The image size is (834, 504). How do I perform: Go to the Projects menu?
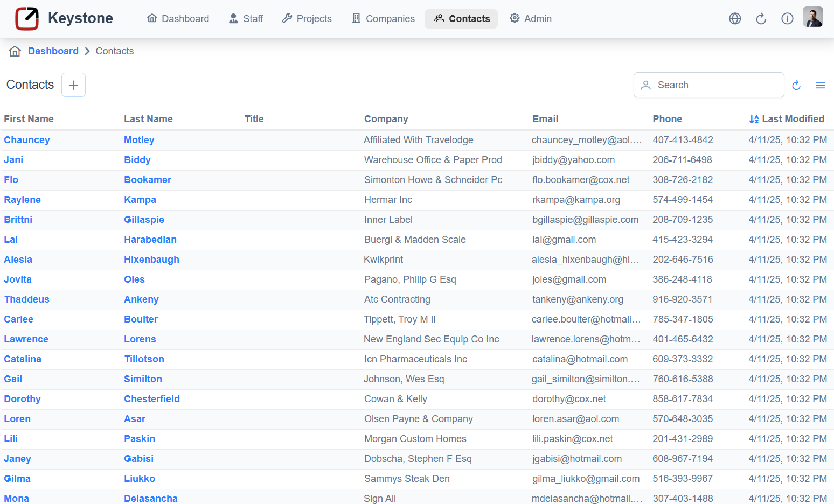coord(307,19)
